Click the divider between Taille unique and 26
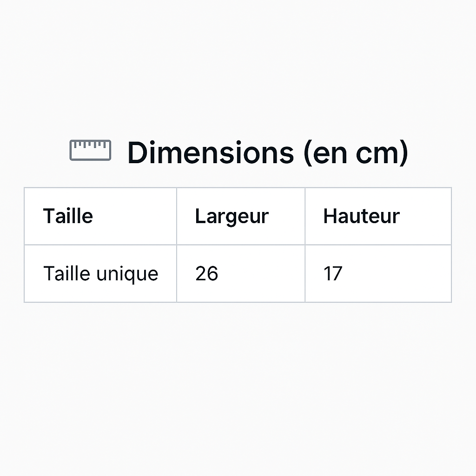This screenshot has width=476, height=476. pos(177,273)
